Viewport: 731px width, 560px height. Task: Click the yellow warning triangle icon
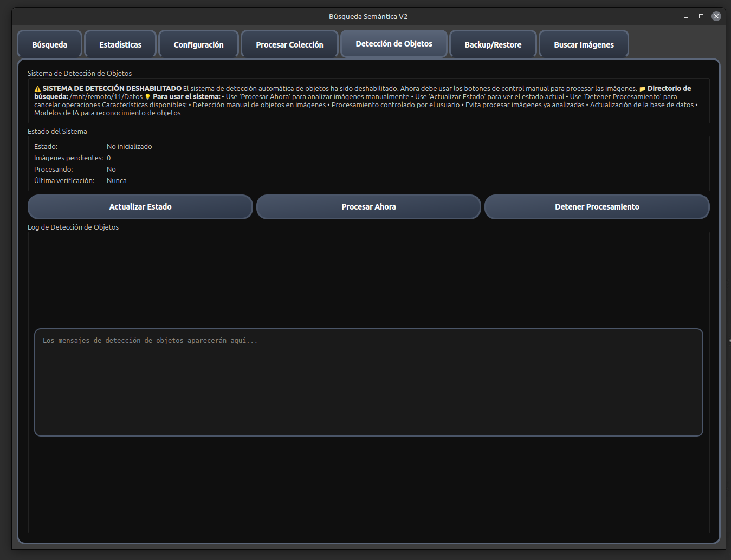pyautogui.click(x=37, y=89)
